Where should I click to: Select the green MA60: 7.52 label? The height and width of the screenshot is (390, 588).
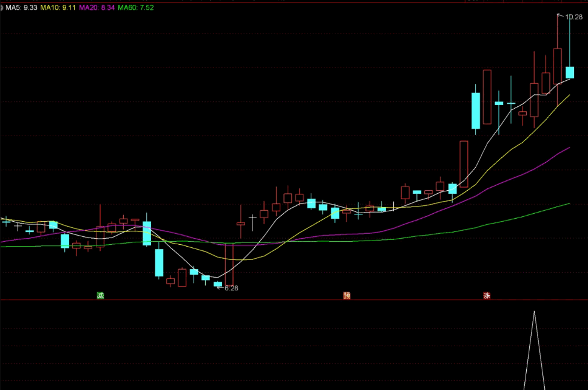[x=136, y=7]
